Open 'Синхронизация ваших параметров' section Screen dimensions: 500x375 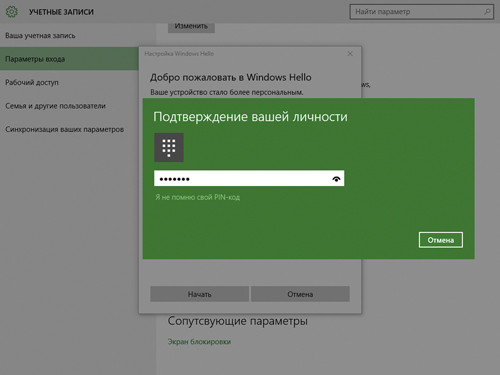click(x=64, y=129)
